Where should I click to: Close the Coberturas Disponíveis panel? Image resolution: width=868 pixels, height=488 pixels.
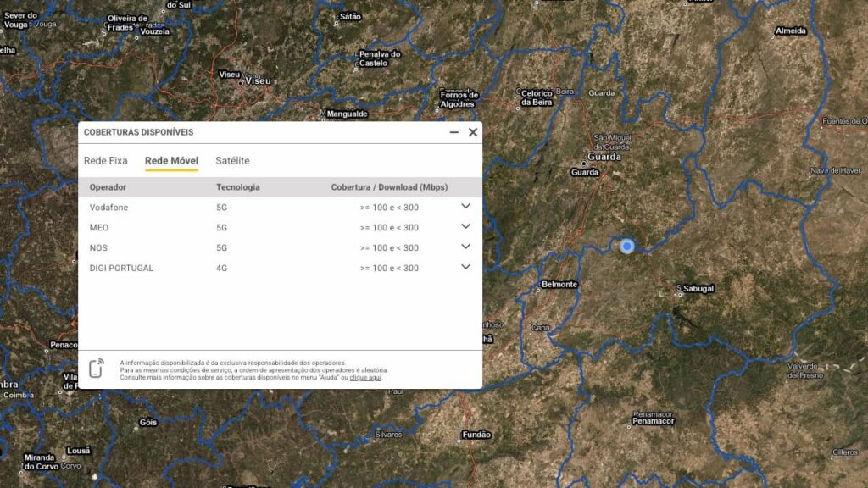click(x=473, y=132)
